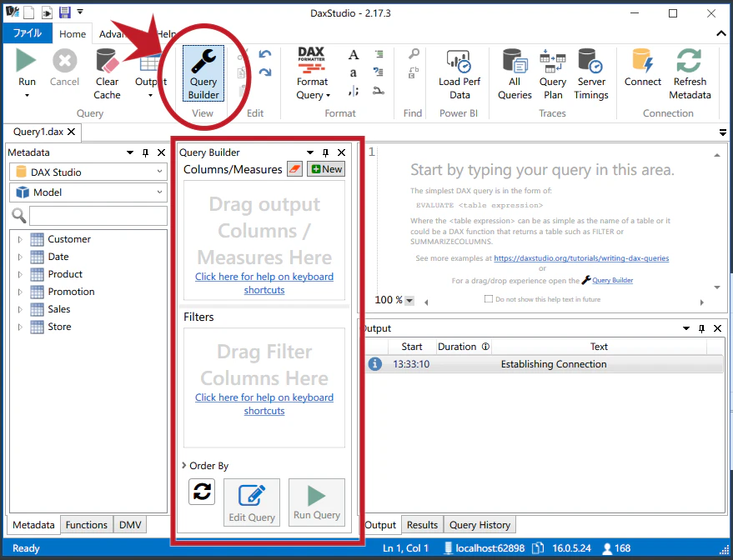Click the Undo arrow in Edit group
The width and height of the screenshot is (733, 560).
click(265, 55)
